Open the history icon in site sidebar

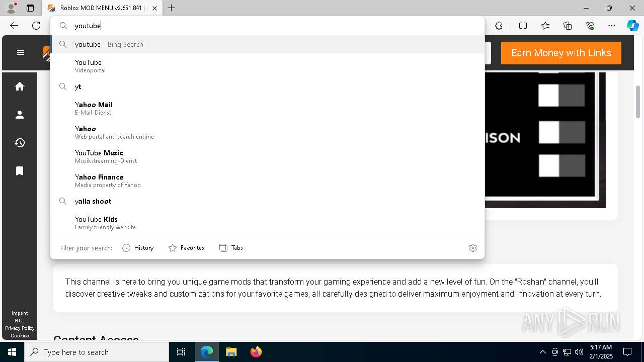(x=20, y=143)
